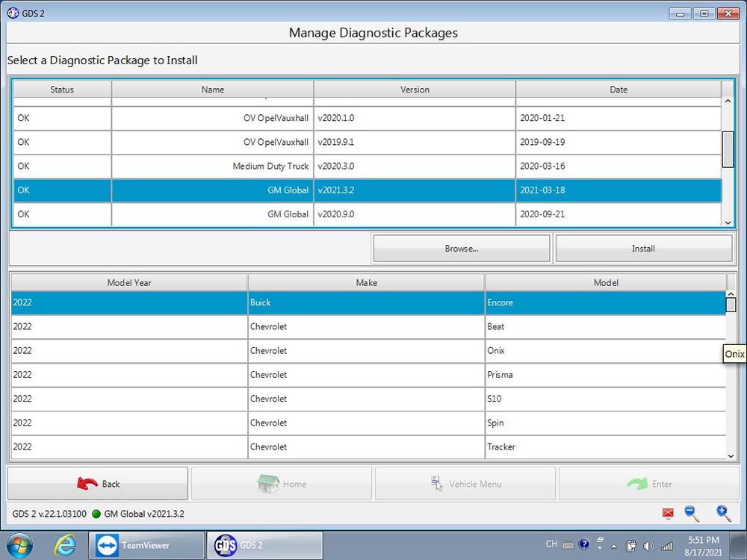The width and height of the screenshot is (747, 560).
Task: Click the GM Global v2021.3.2 status bar text
Action: tap(144, 514)
